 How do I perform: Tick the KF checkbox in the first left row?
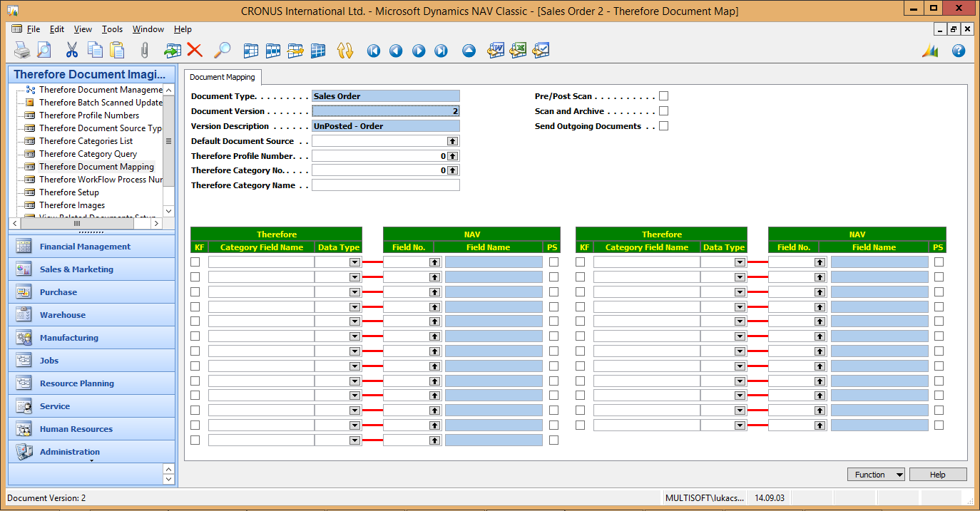click(195, 262)
